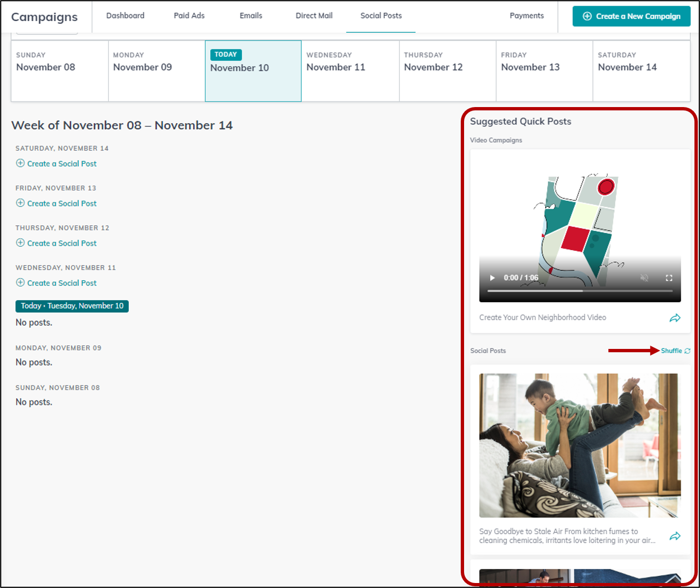The height and width of the screenshot is (588, 700).
Task: Switch to the Paid Ads tab
Action: tap(189, 16)
